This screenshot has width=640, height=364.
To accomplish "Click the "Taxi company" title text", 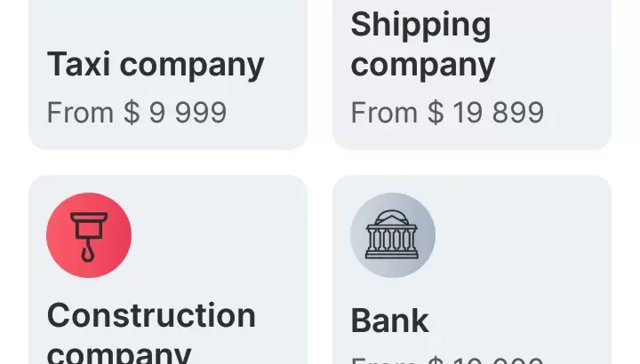I will 156,65.
